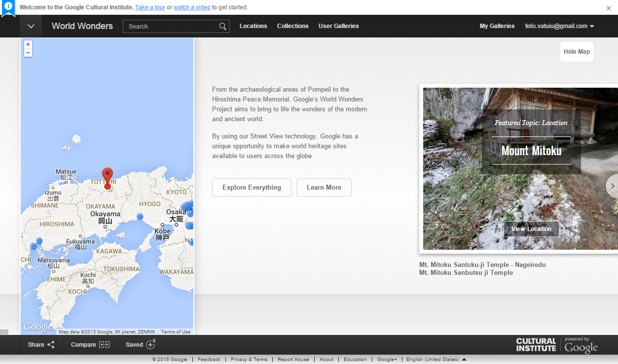The height and width of the screenshot is (364, 618).
Task: Open the felix.vatuiu@gmail.com account dropdown
Action: coord(559,26)
